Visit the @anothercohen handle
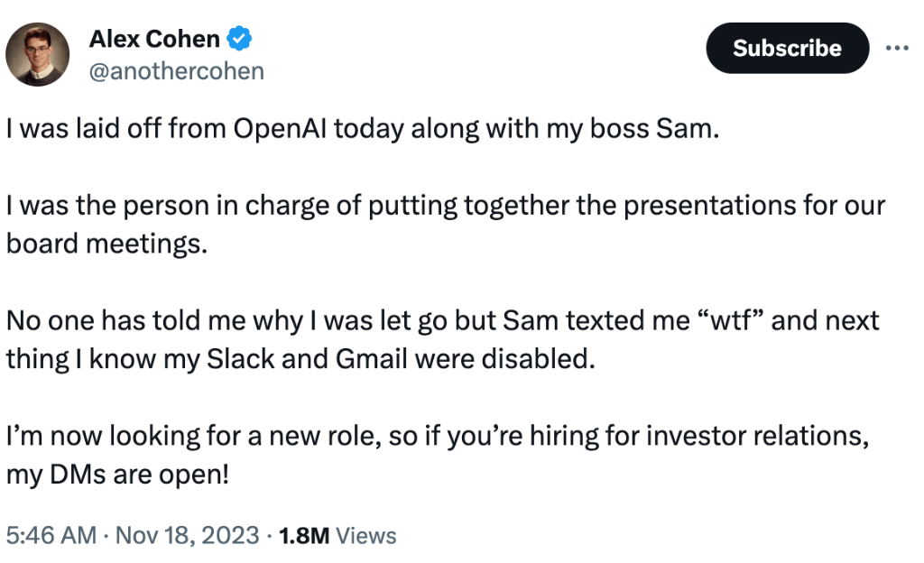924x563 pixels. (176, 71)
